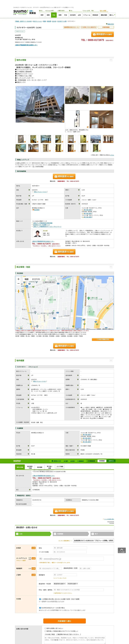Click the help icon next to 総戸数 in the detail table
129x644 pixels.
pos(79,196)
